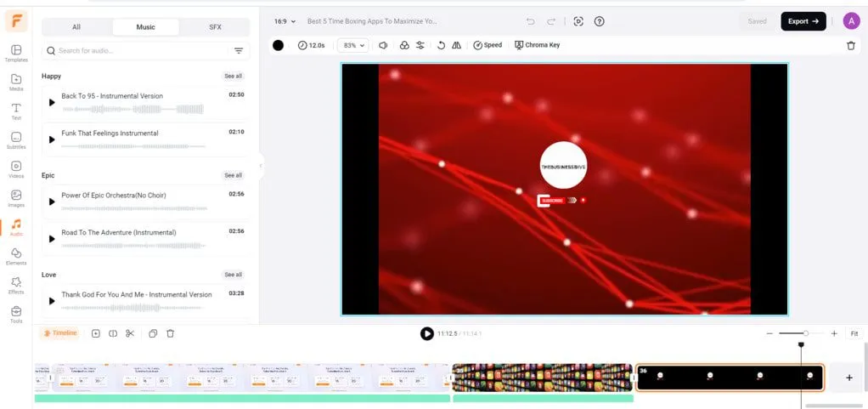
Task: Delete the selected clip with the top-right trash icon
Action: coord(851,45)
